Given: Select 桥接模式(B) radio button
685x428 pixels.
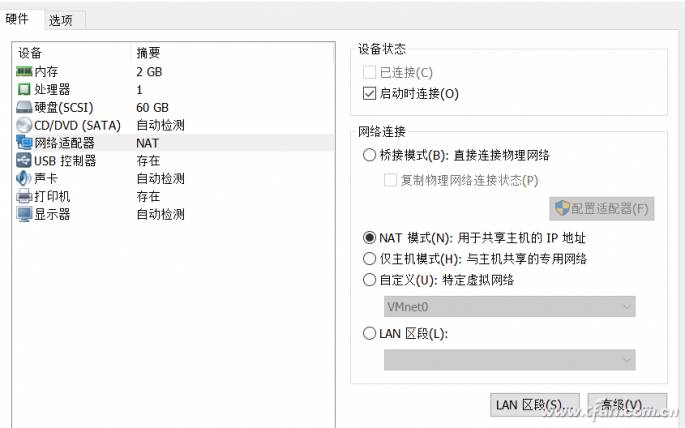Looking at the screenshot, I should (369, 155).
